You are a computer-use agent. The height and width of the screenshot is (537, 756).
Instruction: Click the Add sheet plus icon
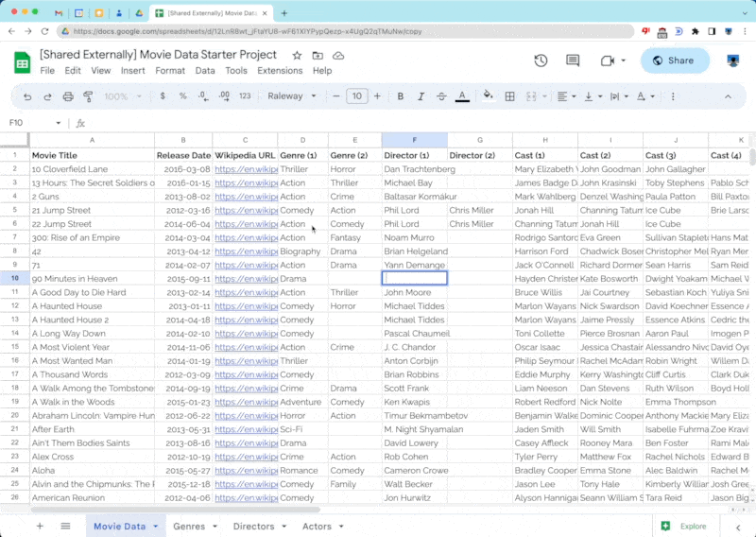(40, 526)
